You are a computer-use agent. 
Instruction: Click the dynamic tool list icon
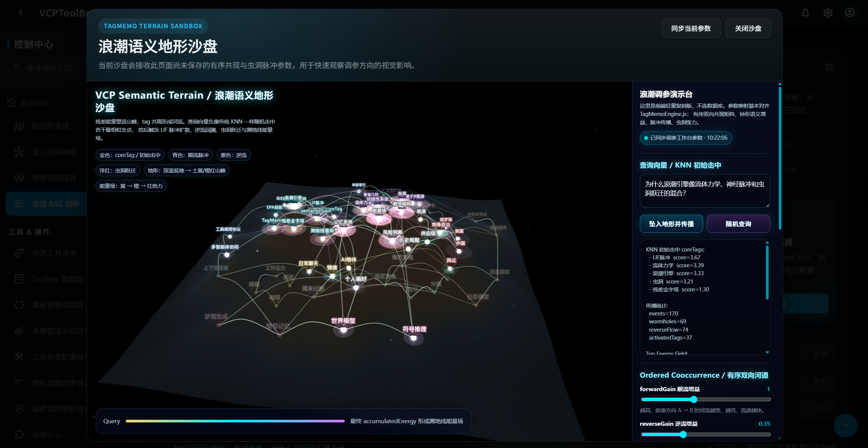[x=19, y=253]
